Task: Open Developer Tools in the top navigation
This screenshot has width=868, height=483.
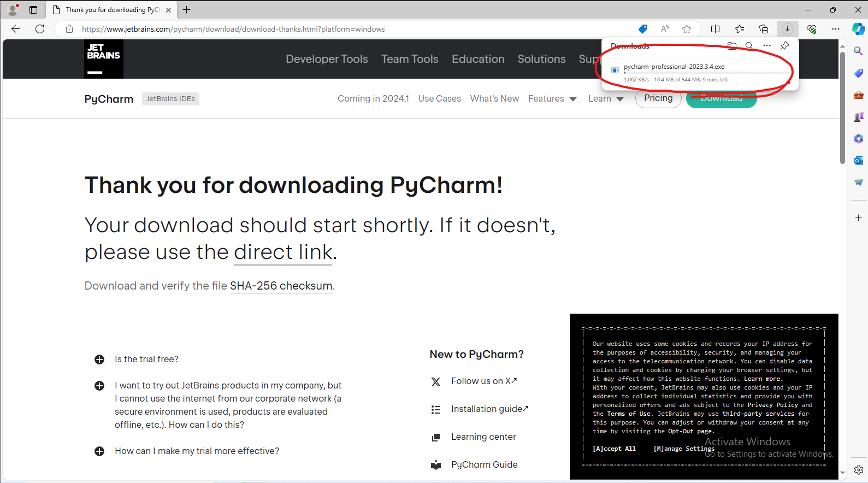Action: point(327,59)
